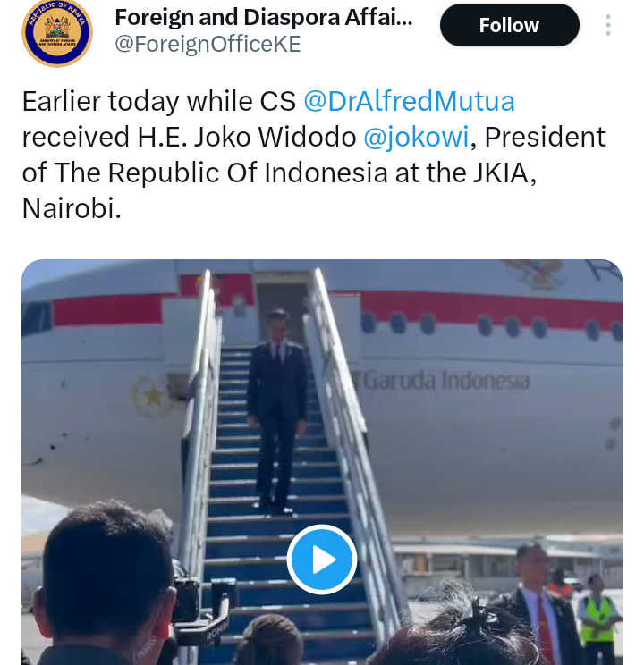The width and height of the screenshot is (644, 665).
Task: Click the @ForeignOfficeKE handle
Action: coord(208,45)
